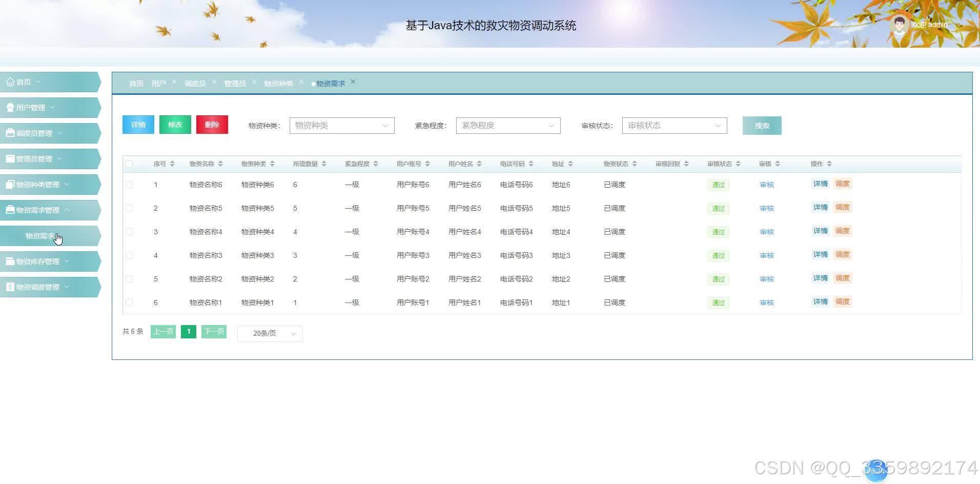This screenshot has height=484, width=980.
Task: Check the row for 物资名称2
Action: tap(129, 279)
